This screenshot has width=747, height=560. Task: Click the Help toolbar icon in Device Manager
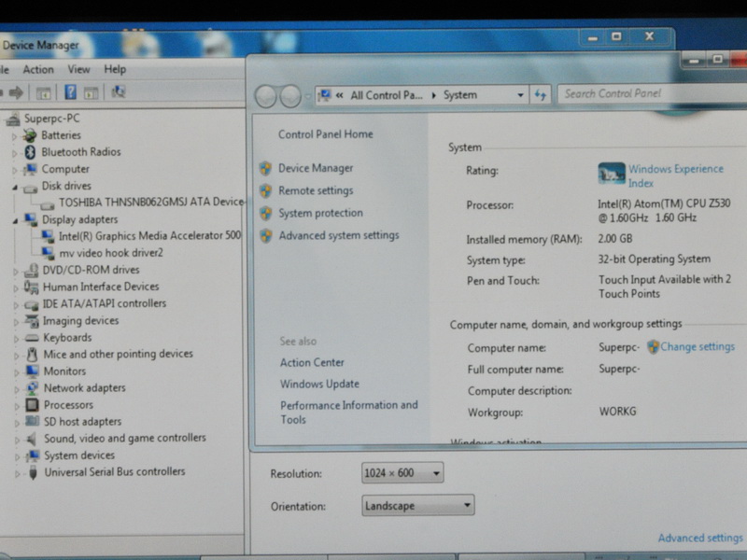[x=69, y=92]
